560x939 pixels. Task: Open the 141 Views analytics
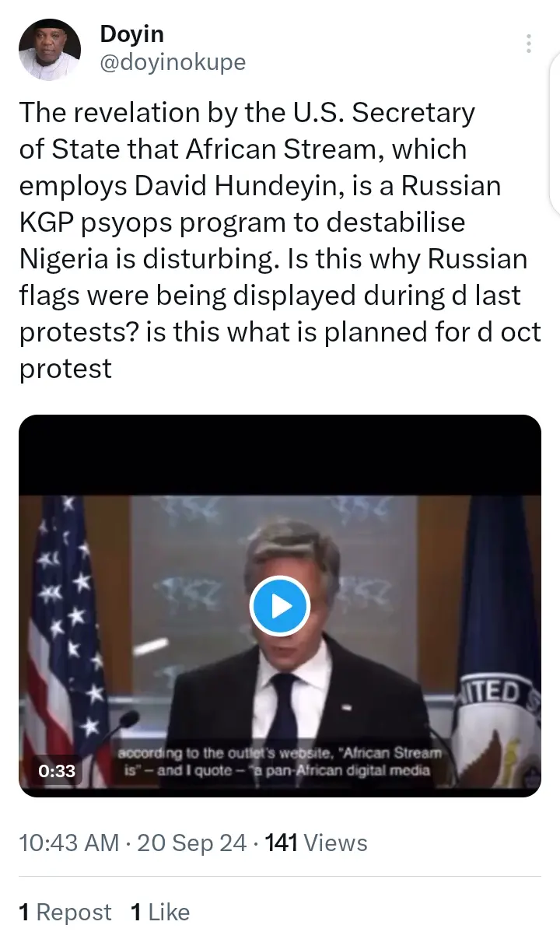[x=317, y=843]
